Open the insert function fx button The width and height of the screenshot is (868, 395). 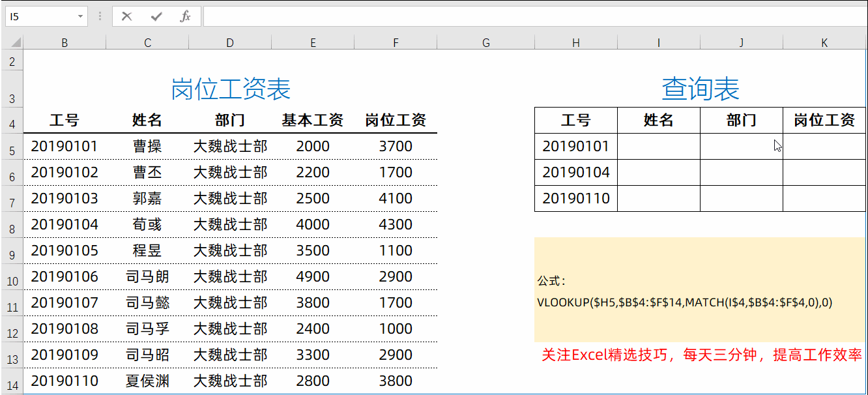pyautogui.click(x=186, y=16)
